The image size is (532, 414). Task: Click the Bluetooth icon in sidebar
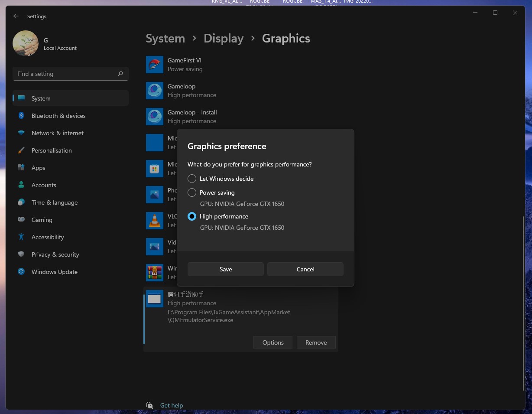tap(21, 115)
